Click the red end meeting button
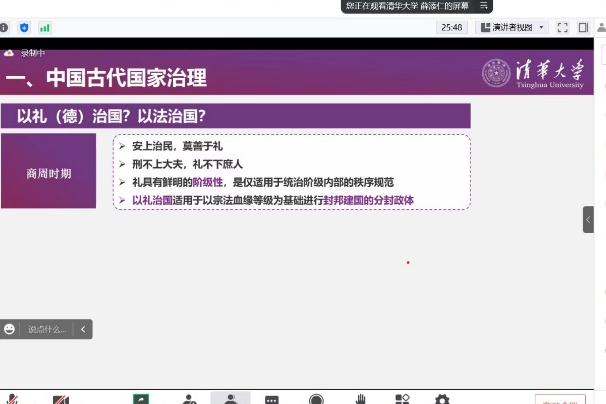This screenshot has width=606, height=404. click(560, 399)
